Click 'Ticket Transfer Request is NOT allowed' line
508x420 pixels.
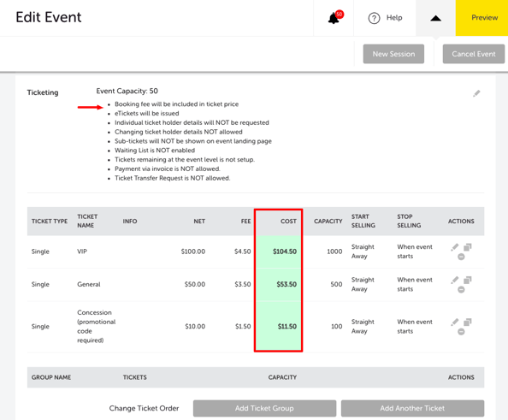pyautogui.click(x=173, y=178)
